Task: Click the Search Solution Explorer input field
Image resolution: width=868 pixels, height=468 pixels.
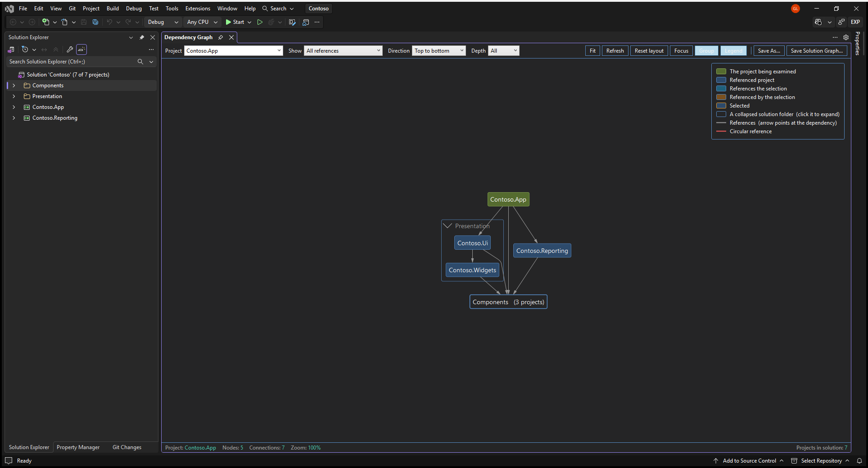Action: tap(72, 62)
